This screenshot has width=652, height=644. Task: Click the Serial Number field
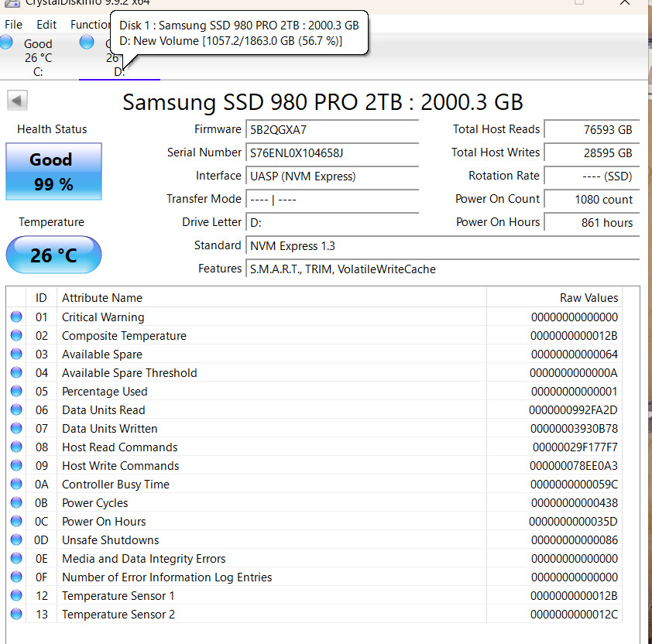click(332, 153)
